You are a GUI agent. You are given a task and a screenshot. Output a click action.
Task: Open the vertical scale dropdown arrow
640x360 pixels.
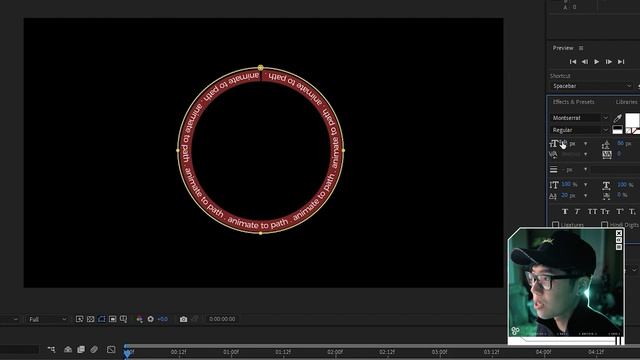tap(585, 185)
